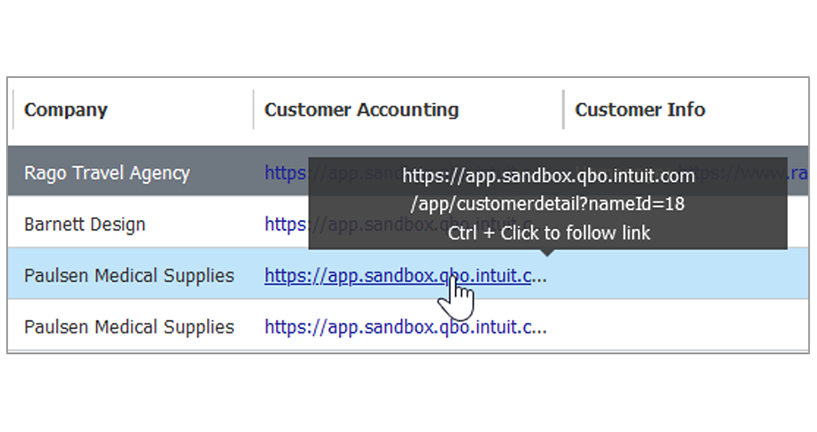Open the Rago Travel Agency accounting link

coord(285,172)
